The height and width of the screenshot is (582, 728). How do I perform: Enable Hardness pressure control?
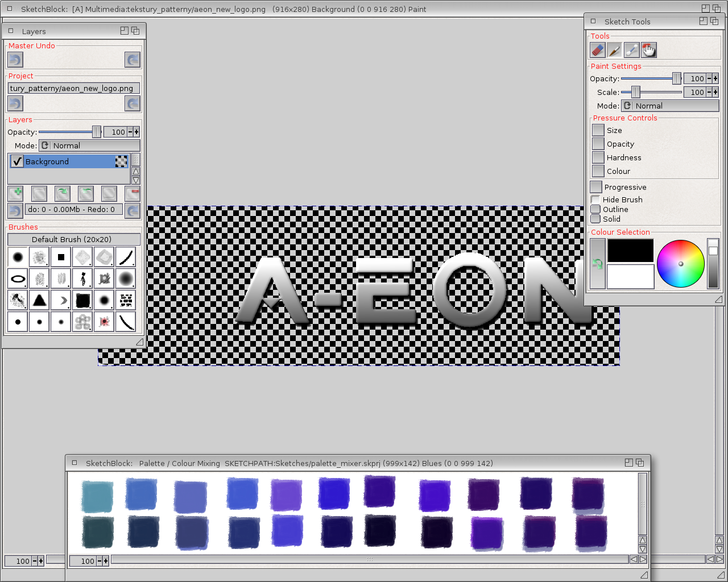tap(598, 157)
